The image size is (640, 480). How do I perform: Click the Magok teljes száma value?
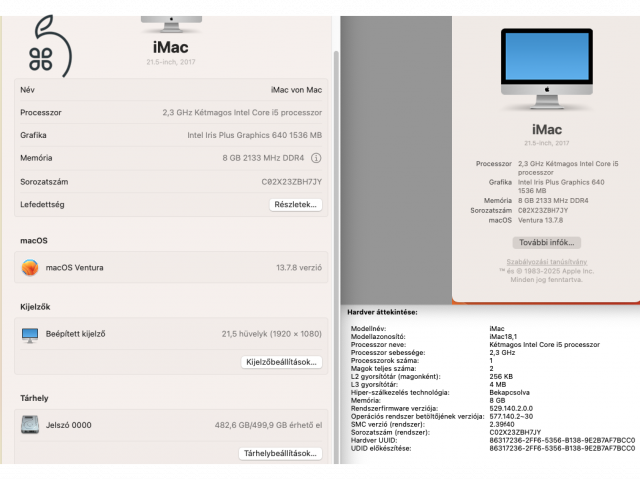pos(491,369)
